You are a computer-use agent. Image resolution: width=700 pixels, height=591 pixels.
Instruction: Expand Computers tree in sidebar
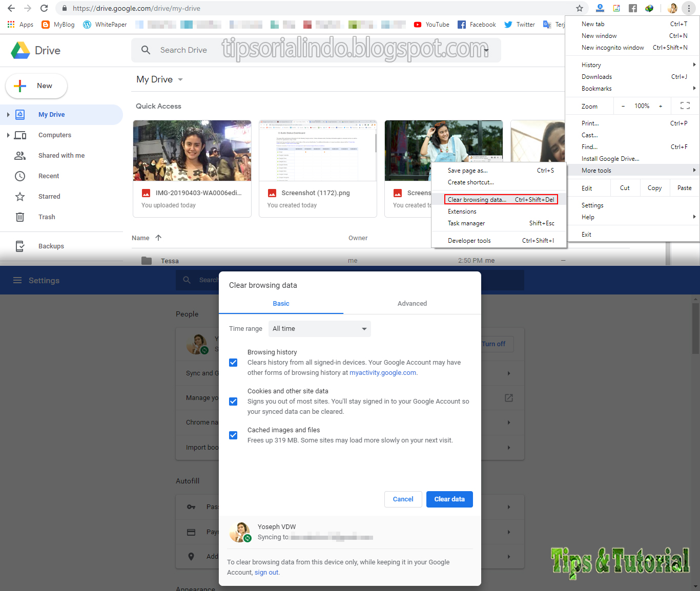[x=8, y=135]
